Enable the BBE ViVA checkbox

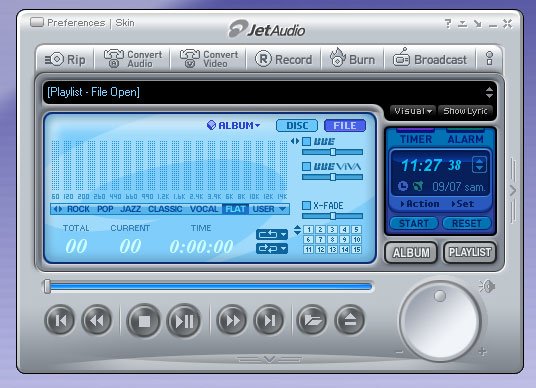(x=307, y=166)
